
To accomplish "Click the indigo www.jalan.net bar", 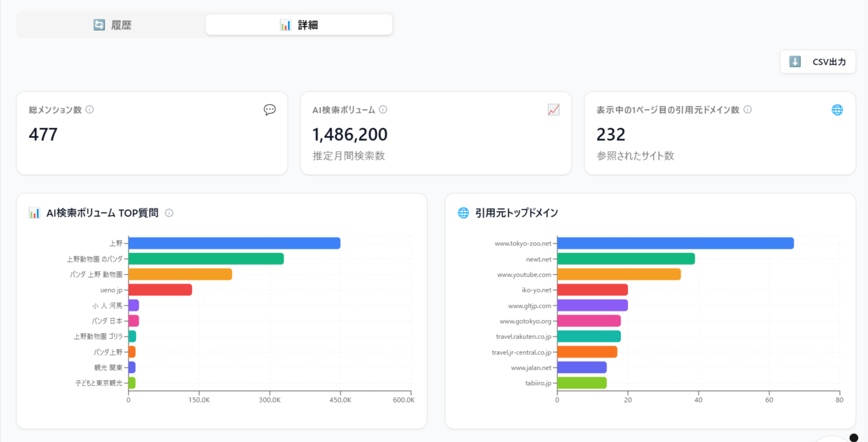I will (x=582, y=368).
